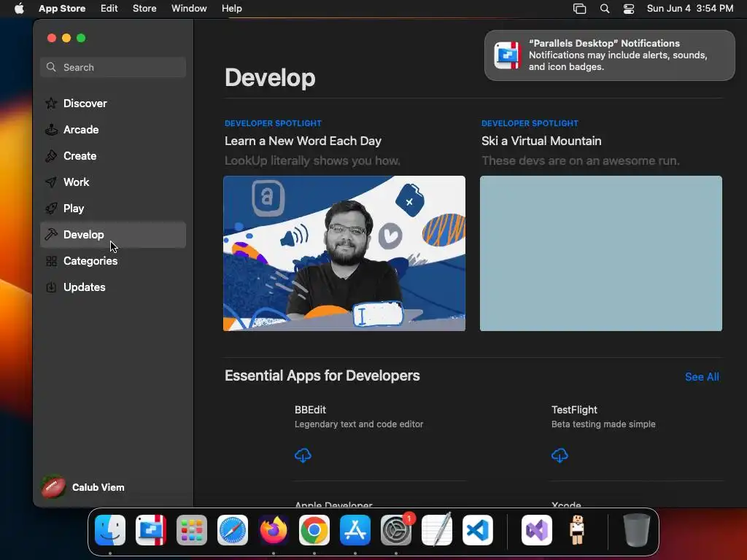Launch Visual Studio Code from the Dock
This screenshot has height=560, width=747.
click(x=478, y=530)
